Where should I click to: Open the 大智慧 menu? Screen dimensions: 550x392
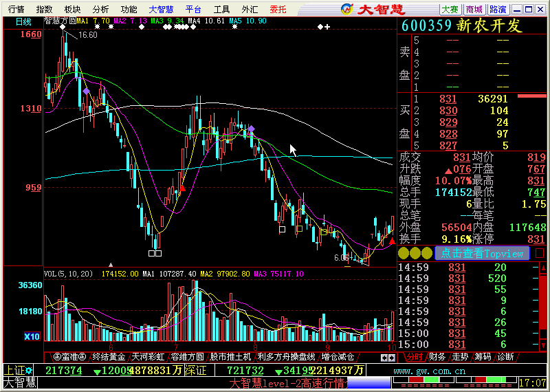tap(161, 10)
